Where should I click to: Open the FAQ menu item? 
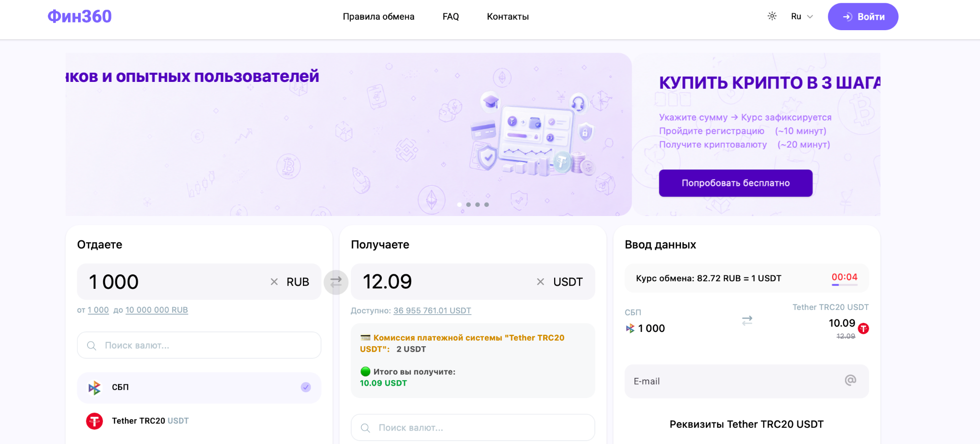pos(451,17)
